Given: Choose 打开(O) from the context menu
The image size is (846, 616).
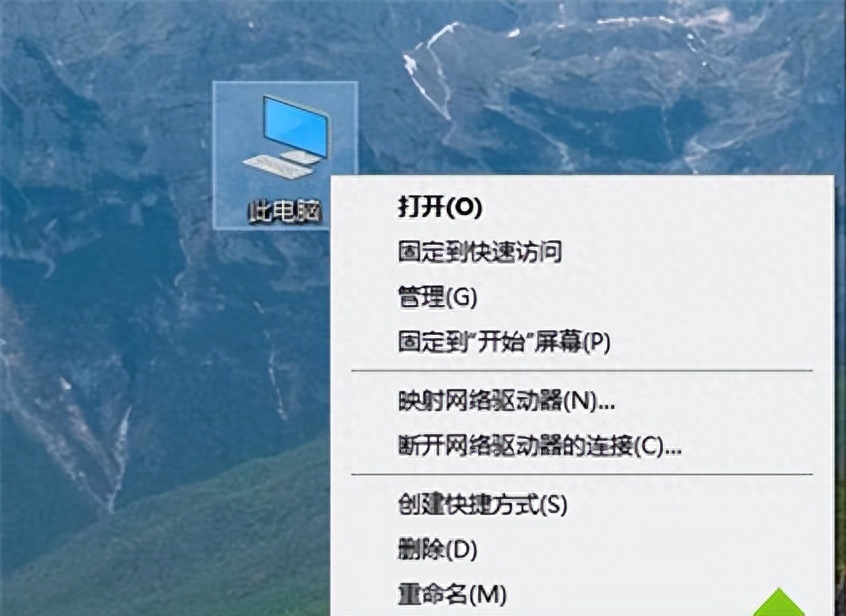Looking at the screenshot, I should tap(439, 206).
